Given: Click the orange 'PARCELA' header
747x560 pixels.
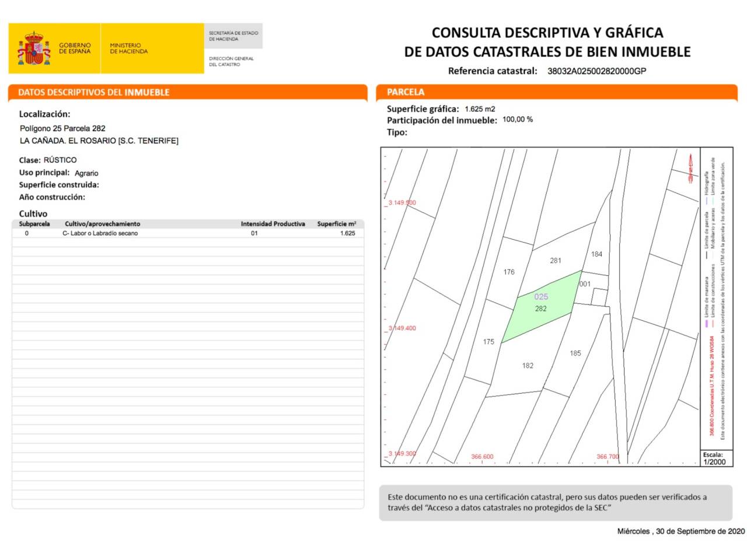Looking at the screenshot, I should [x=406, y=92].
